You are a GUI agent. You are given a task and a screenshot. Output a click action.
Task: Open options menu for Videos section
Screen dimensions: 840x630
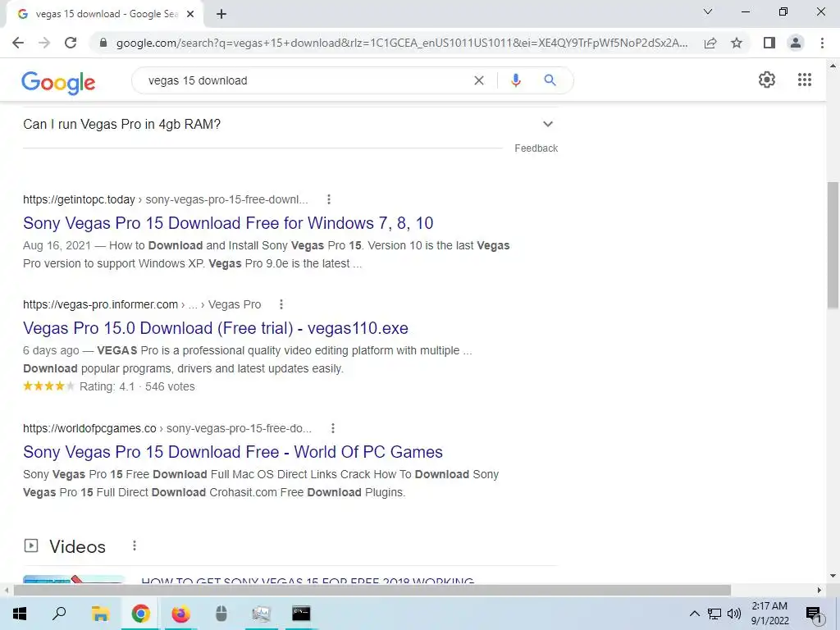click(135, 546)
